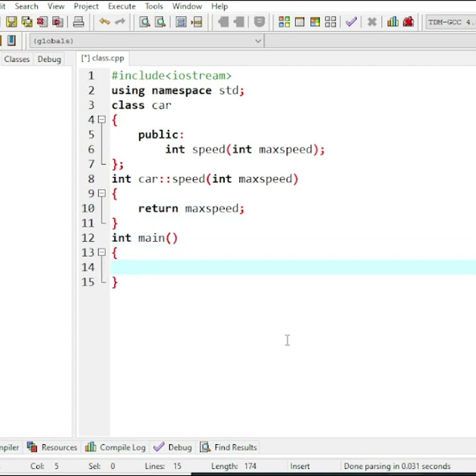Screen dimensions: 476x476
Task: Open the Help menu
Action: [219, 6]
